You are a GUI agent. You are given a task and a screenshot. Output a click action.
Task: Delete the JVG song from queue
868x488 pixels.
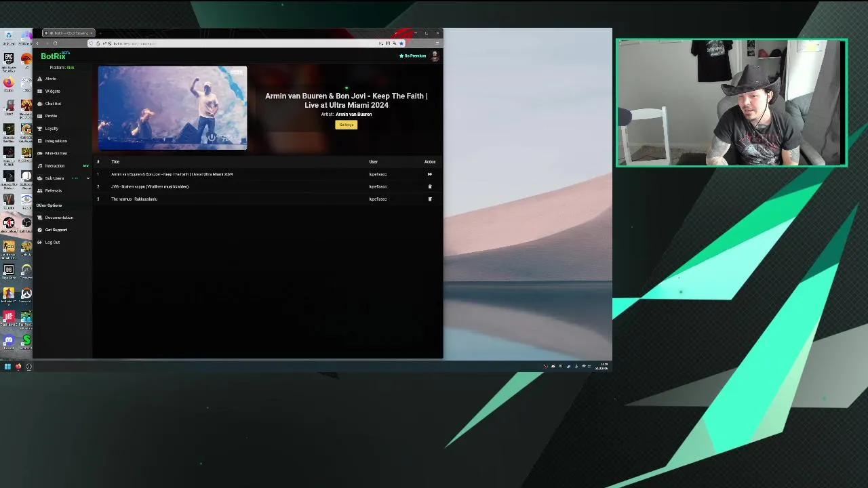coord(429,186)
